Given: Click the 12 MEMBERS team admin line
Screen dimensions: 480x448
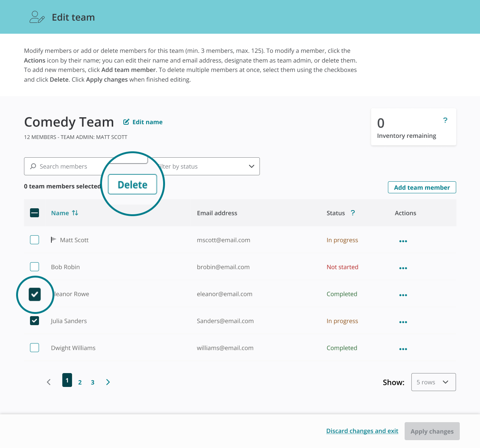Looking at the screenshot, I should click(x=76, y=137).
